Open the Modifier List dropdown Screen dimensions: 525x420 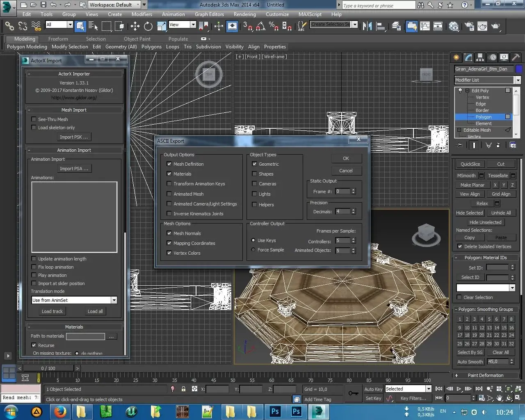[x=487, y=80]
